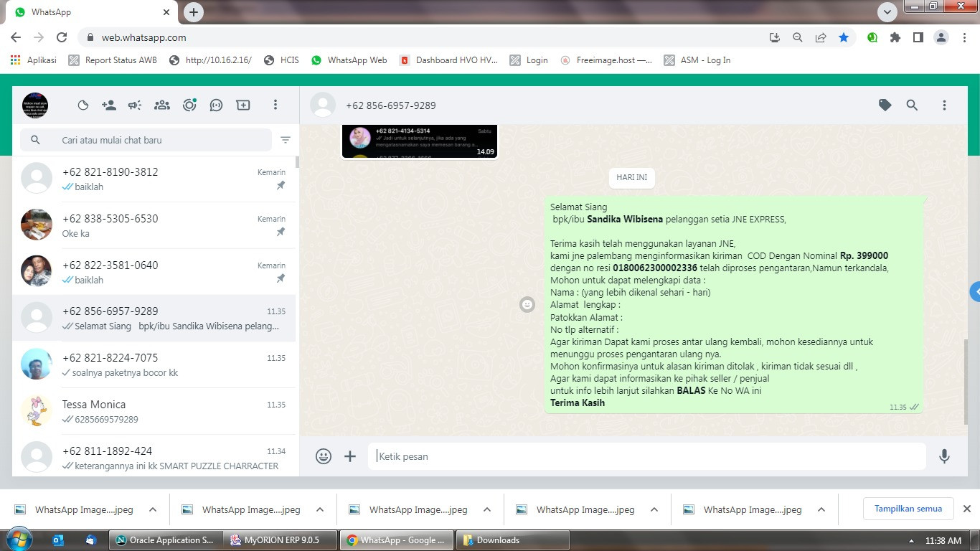Click the add contact person icon
980x551 pixels.
[109, 105]
